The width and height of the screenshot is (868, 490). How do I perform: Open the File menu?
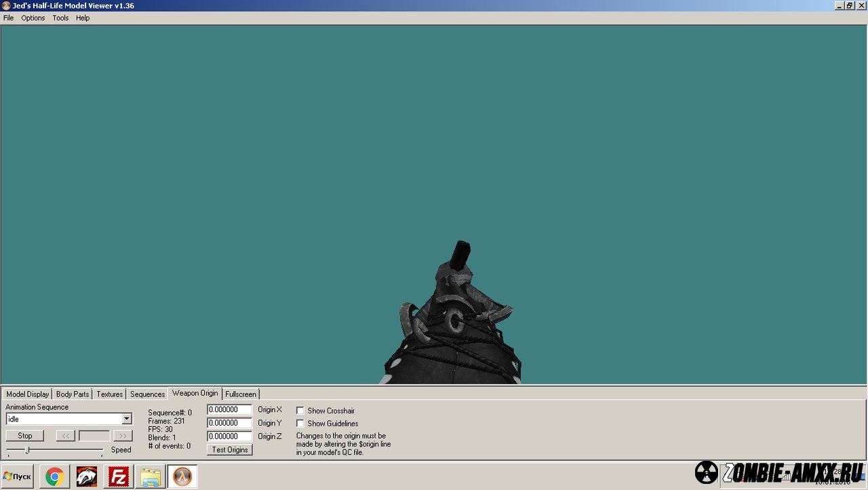pos(8,18)
